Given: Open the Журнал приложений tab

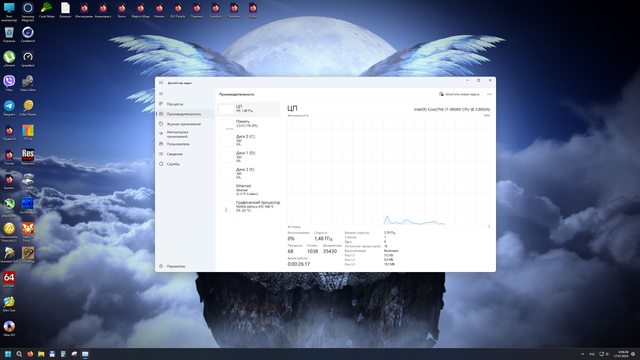Looking at the screenshot, I should point(186,124).
